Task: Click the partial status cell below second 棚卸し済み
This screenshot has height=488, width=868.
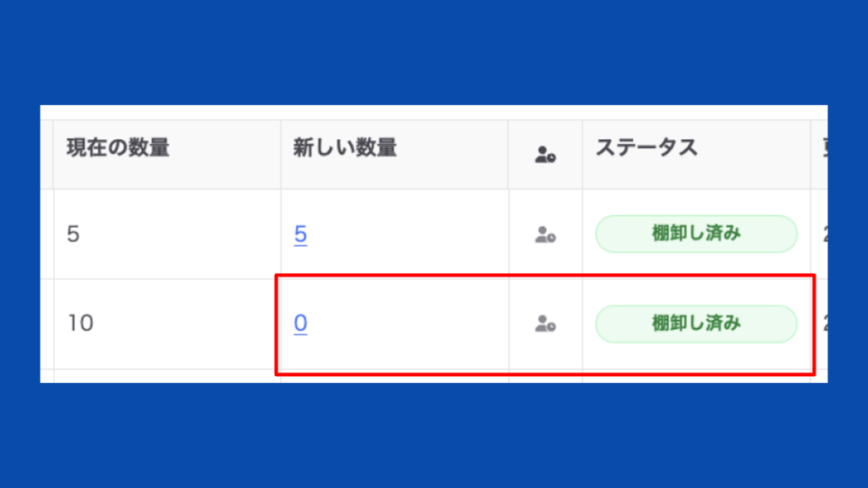Action: pyautogui.click(x=696, y=378)
